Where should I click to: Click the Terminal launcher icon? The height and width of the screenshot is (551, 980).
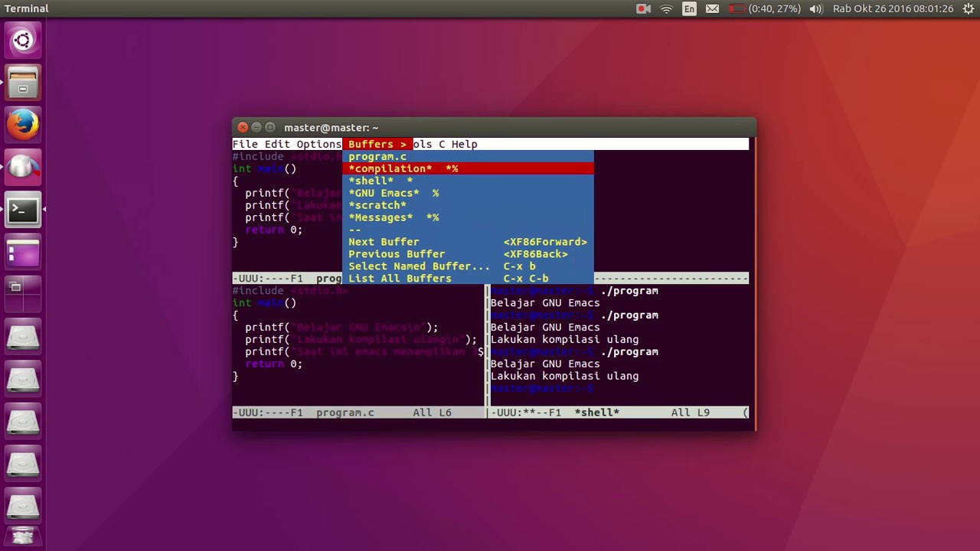point(22,209)
